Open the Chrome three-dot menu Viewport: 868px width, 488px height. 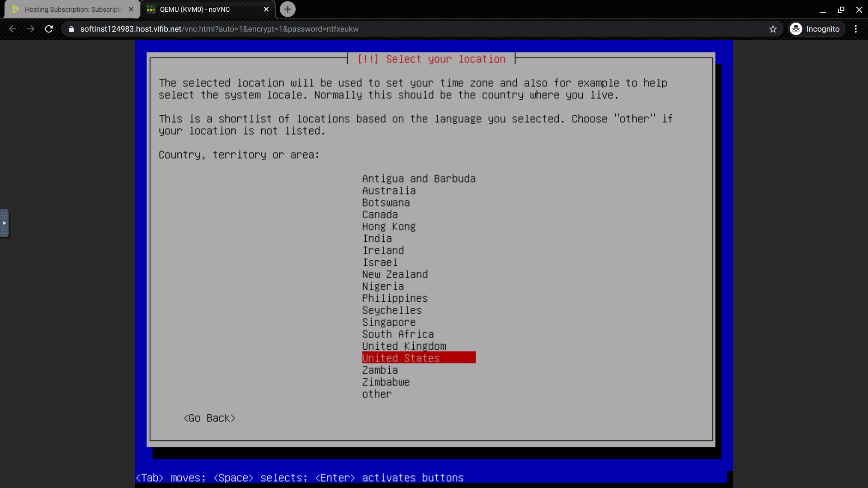(x=856, y=29)
